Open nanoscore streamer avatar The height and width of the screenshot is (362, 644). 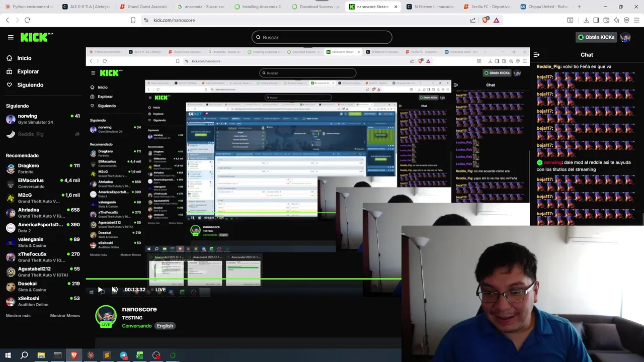click(106, 316)
